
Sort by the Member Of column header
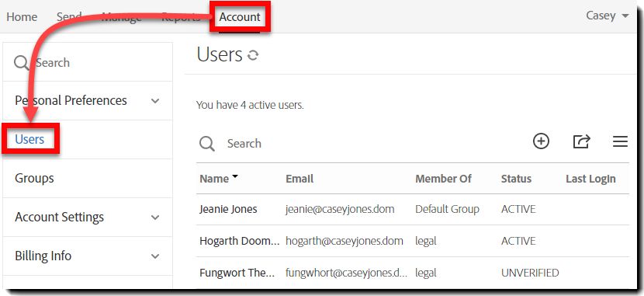[443, 179]
